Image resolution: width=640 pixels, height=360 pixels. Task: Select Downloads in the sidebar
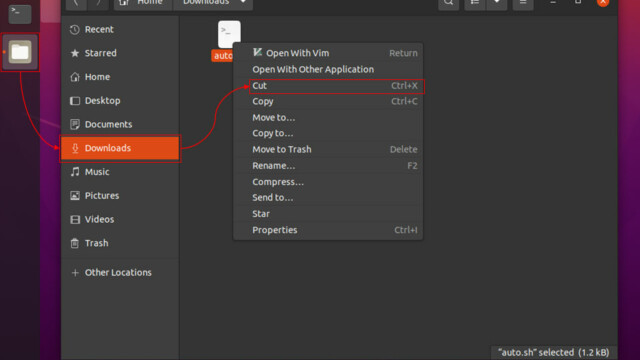point(120,148)
